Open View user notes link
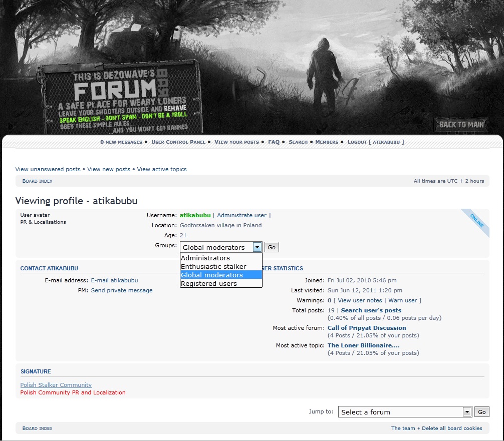 tap(360, 300)
